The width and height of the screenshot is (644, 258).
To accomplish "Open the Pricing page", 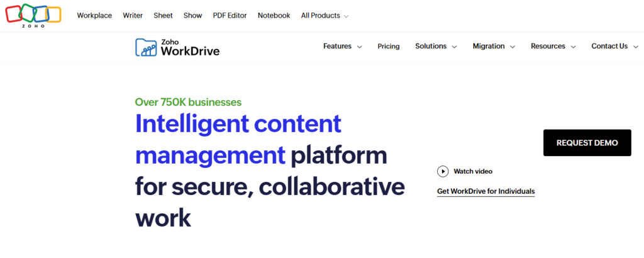I will [389, 47].
